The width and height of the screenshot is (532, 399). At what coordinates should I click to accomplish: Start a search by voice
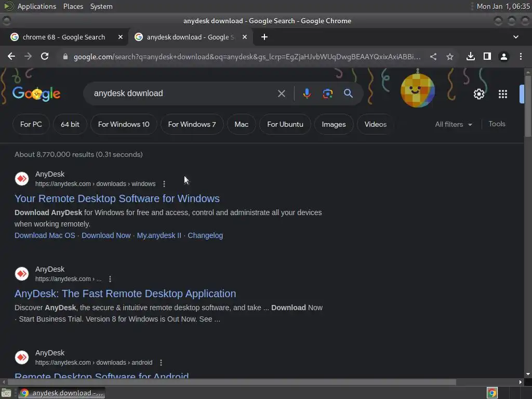click(x=307, y=94)
